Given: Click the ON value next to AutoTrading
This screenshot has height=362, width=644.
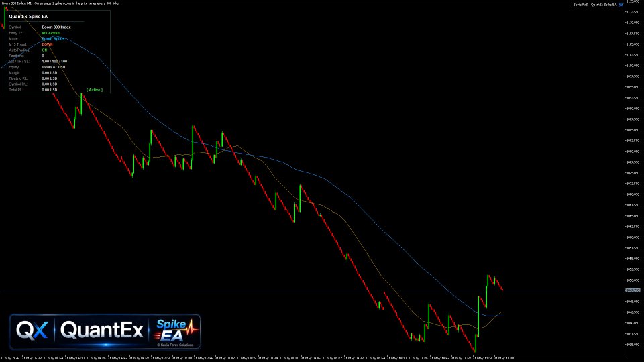Looking at the screenshot, I should (x=44, y=50).
